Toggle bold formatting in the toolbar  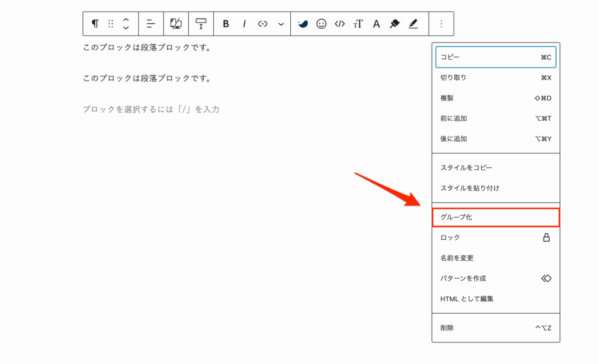pos(227,23)
